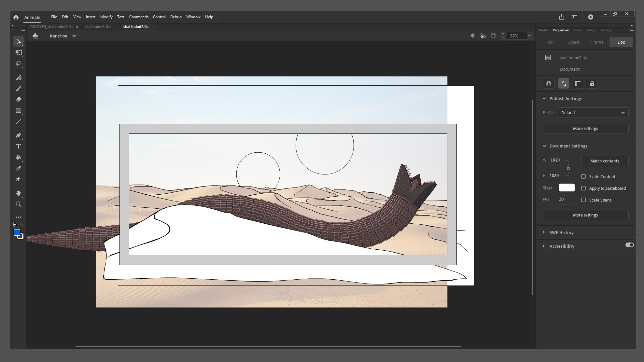Choose the Text tool
Viewport: 644px width, 362px height.
pos(19,146)
